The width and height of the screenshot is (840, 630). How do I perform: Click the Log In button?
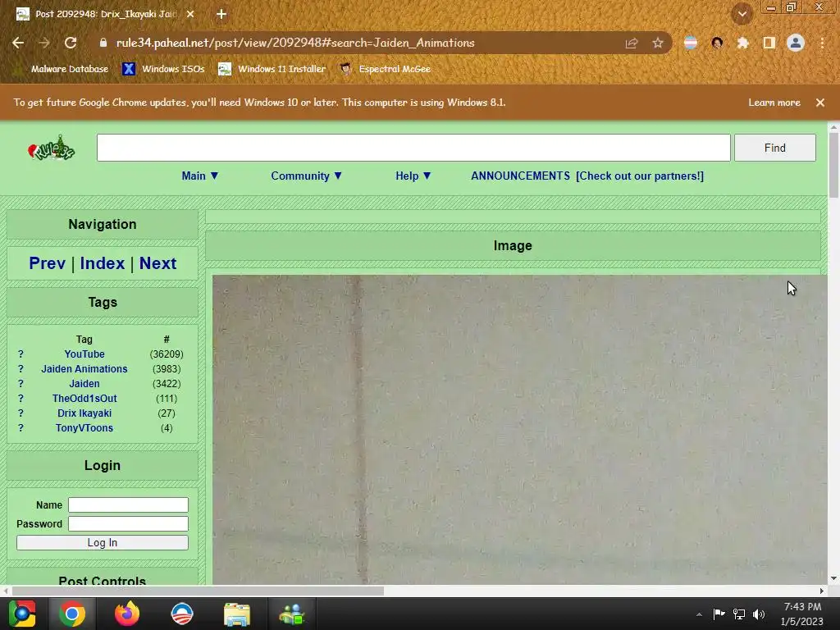[x=103, y=543]
